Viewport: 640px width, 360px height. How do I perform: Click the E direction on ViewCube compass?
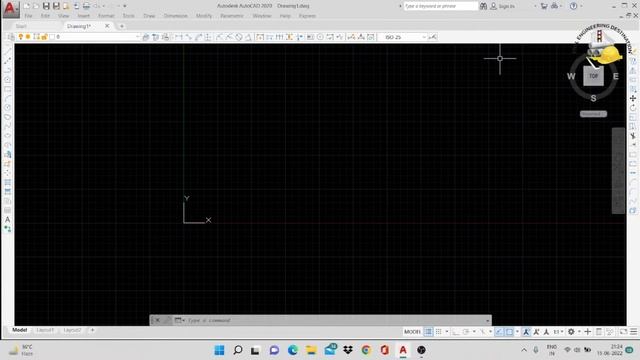click(x=616, y=76)
